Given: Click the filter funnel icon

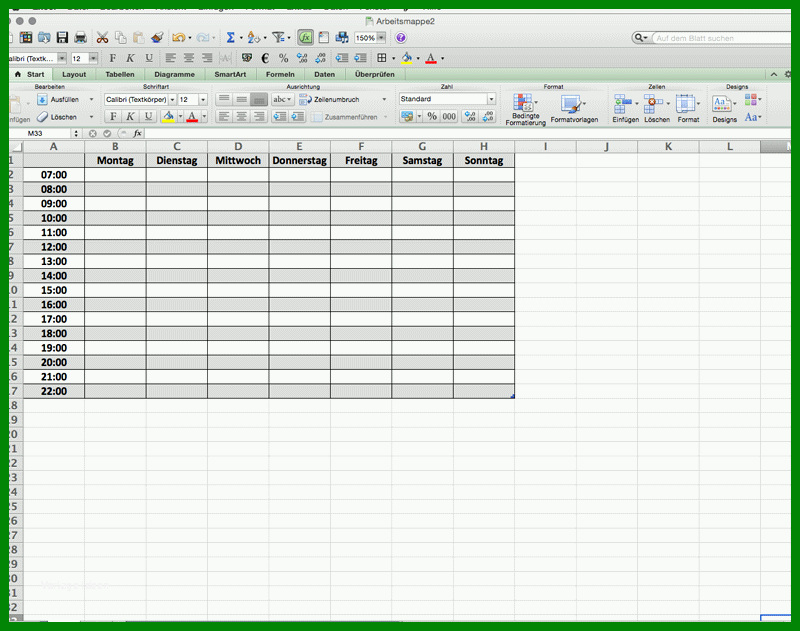Looking at the screenshot, I should pos(278,37).
